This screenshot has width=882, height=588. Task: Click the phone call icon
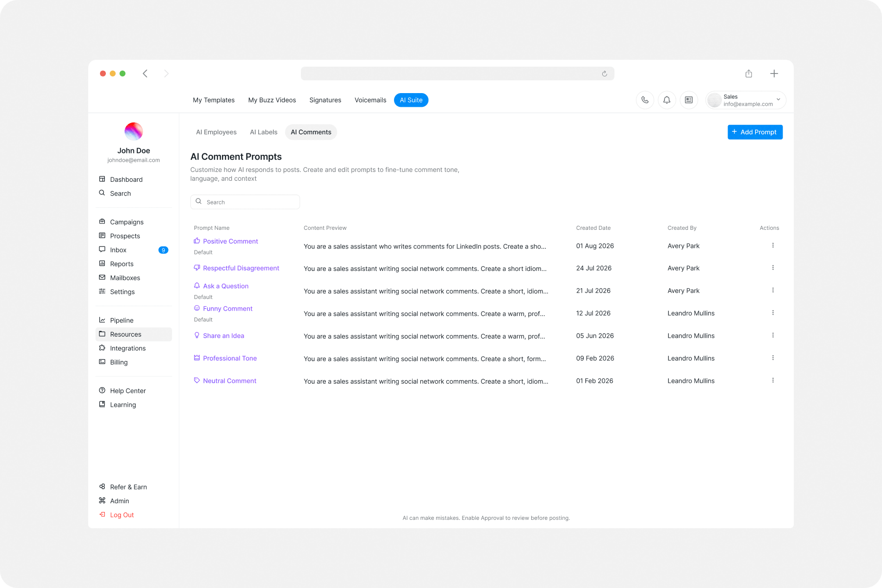tap(645, 100)
